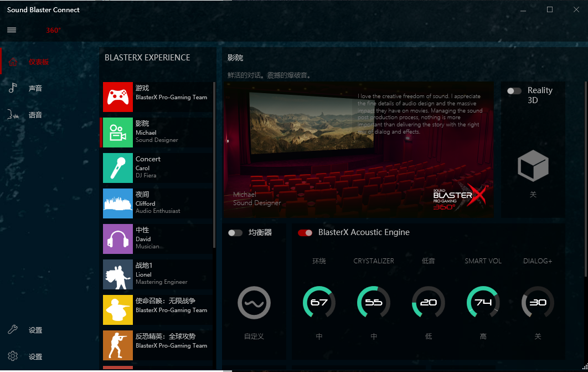The height and width of the screenshot is (372, 588).
Task: Click the 关 label under Reality 3D cube
Action: tap(533, 195)
